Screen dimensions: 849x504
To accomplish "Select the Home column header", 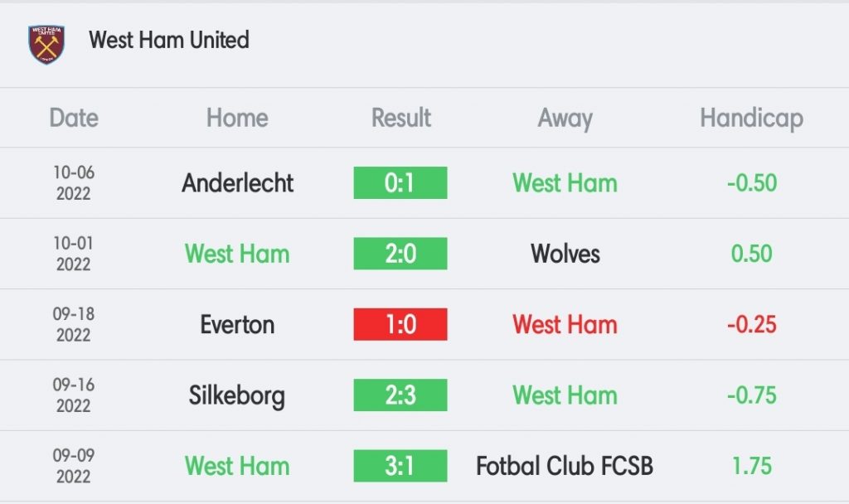I will 237,118.
